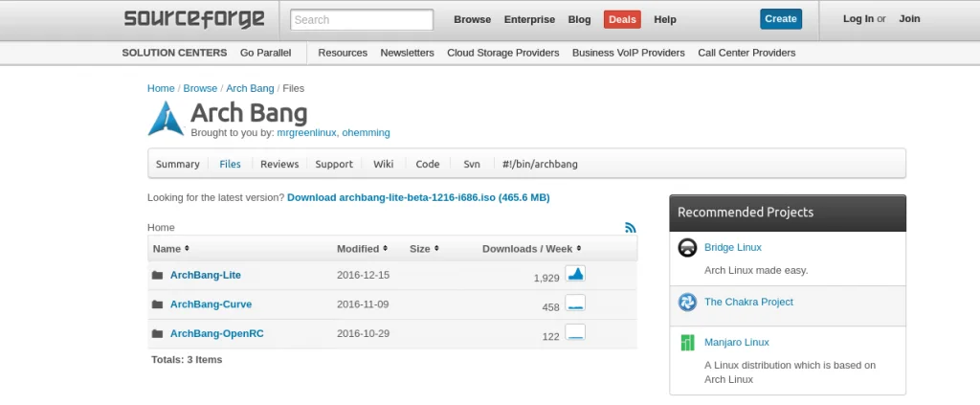
Task: Open the #!/bin/archbang tab
Action: pyautogui.click(x=540, y=164)
